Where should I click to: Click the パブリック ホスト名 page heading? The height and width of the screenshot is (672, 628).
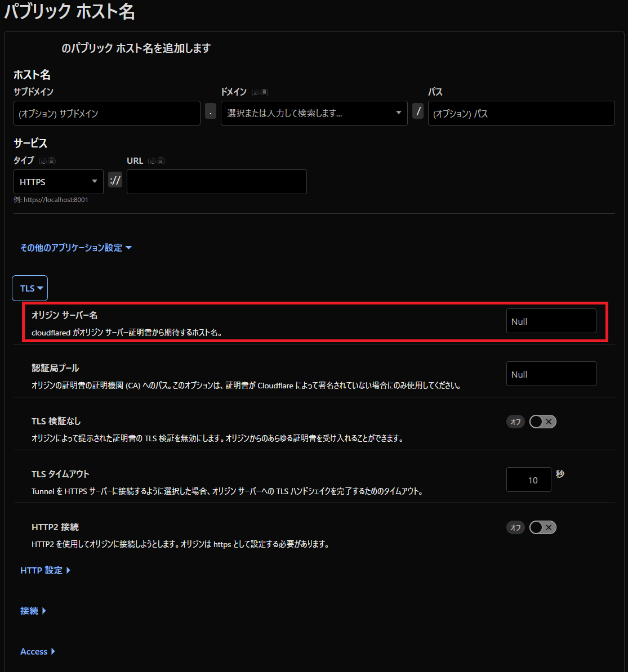[69, 11]
